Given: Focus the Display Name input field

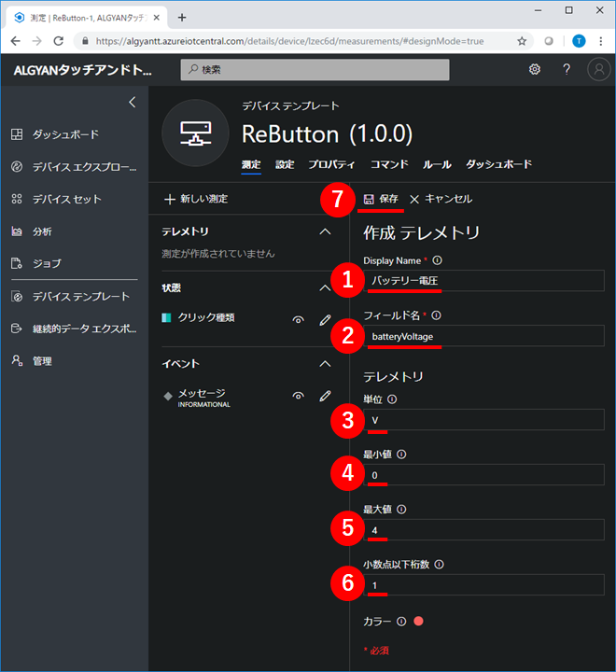Looking at the screenshot, I should coord(484,281).
